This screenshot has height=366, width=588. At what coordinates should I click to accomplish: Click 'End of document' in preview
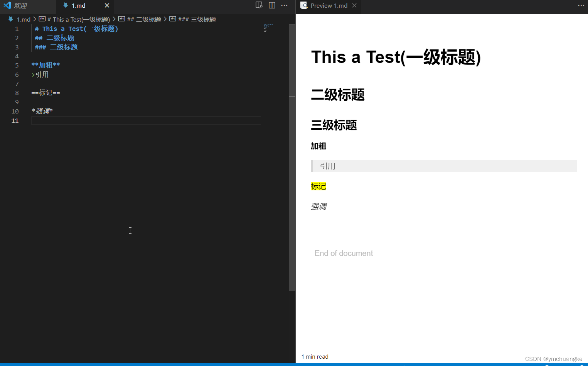tap(344, 253)
